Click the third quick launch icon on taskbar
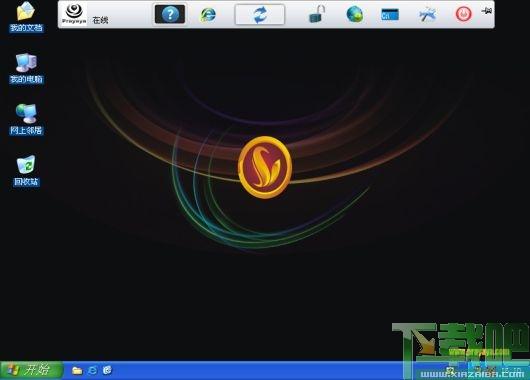530x380 pixels. (x=107, y=371)
